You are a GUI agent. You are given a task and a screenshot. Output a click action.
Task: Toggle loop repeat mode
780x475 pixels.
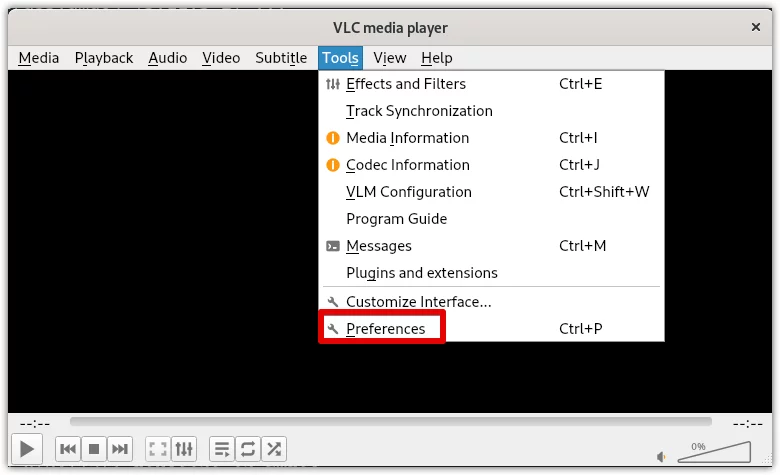(248, 449)
